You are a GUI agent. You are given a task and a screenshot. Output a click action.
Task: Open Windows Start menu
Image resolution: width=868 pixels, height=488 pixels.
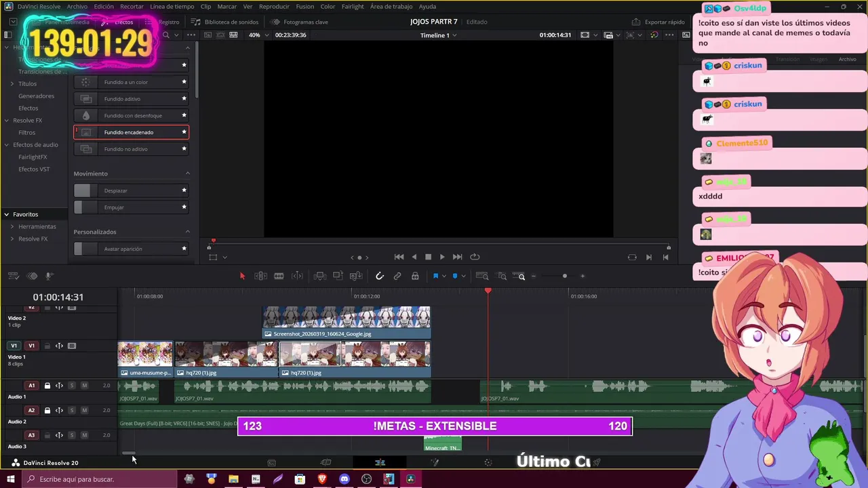10,479
